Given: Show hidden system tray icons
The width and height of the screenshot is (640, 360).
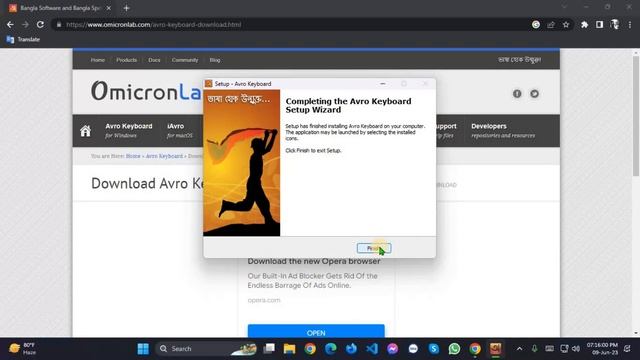Looking at the screenshot, I should point(519,349).
